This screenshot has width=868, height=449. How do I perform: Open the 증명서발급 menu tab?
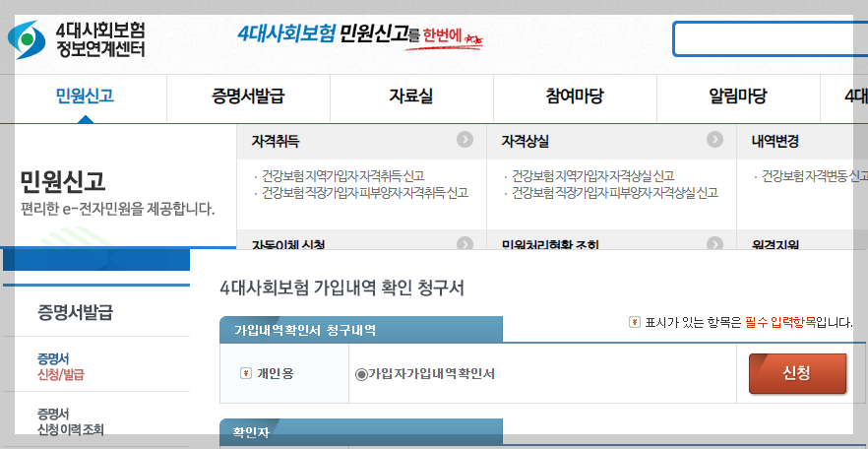point(248,96)
